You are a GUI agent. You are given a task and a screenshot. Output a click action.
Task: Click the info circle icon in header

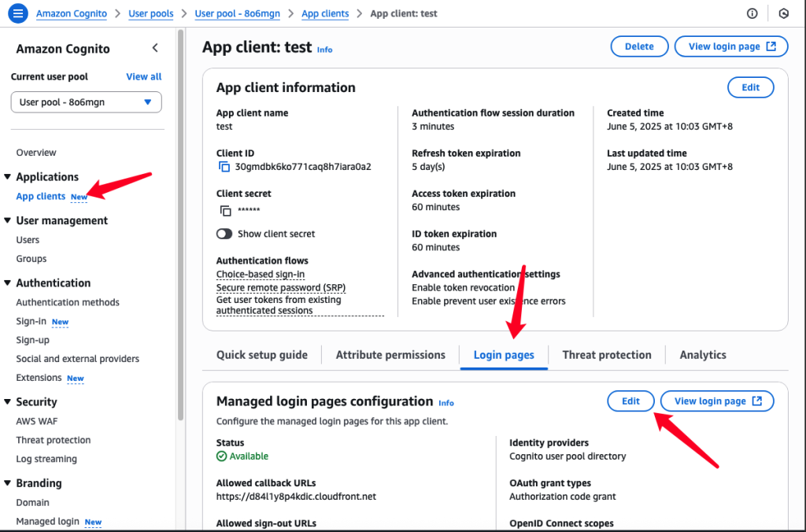point(752,13)
